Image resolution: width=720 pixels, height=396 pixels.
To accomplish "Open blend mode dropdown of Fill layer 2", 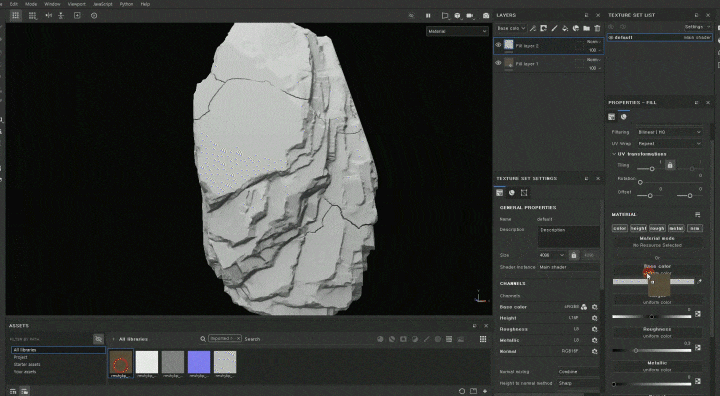I will 594,42.
